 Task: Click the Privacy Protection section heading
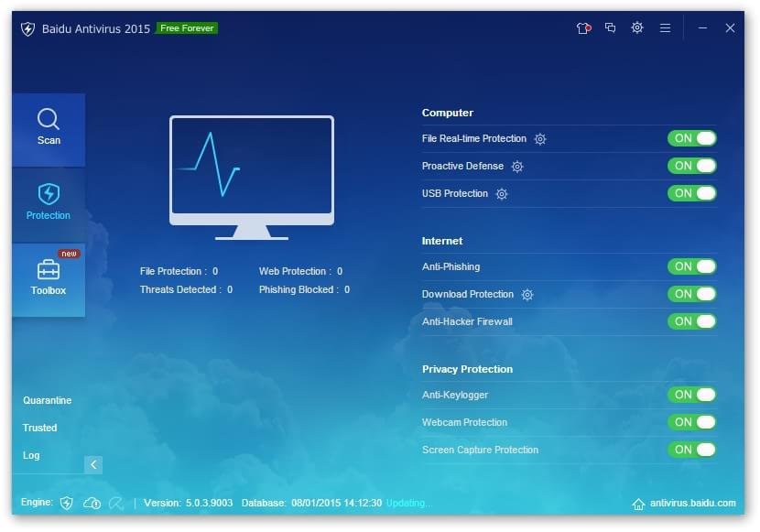pyautogui.click(x=467, y=370)
